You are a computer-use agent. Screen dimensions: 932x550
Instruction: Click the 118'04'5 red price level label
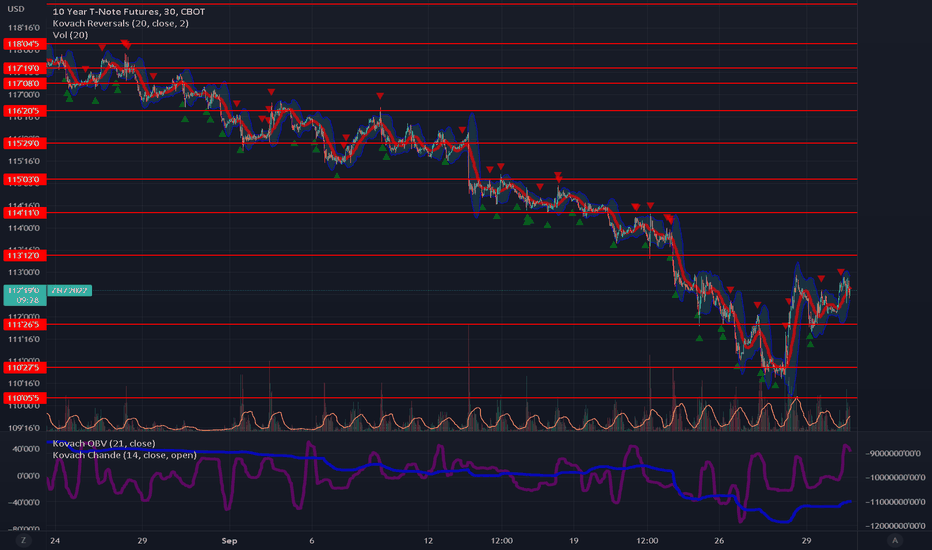24,44
